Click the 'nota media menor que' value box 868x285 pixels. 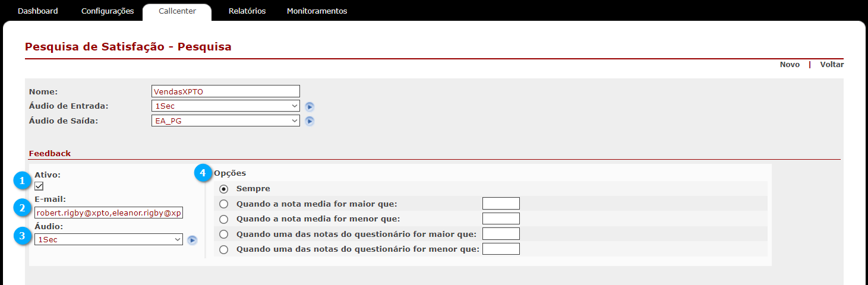tap(501, 219)
